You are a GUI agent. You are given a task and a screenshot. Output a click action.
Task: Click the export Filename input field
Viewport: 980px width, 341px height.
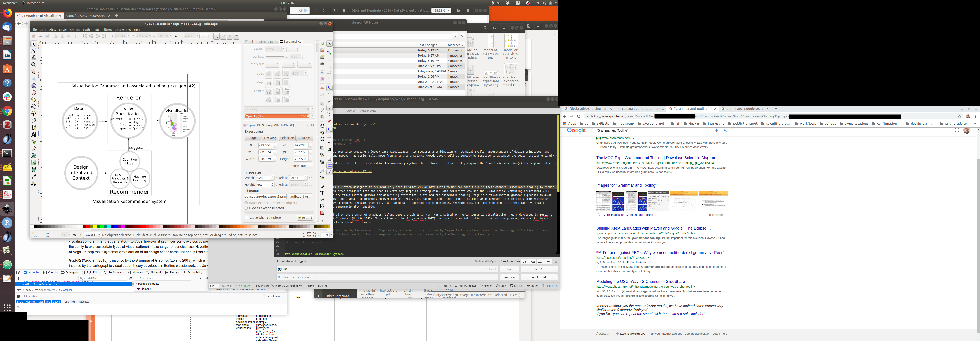tap(265, 197)
